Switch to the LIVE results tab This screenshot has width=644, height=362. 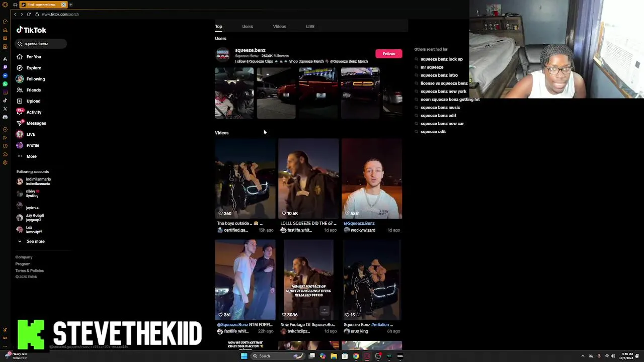tap(310, 26)
